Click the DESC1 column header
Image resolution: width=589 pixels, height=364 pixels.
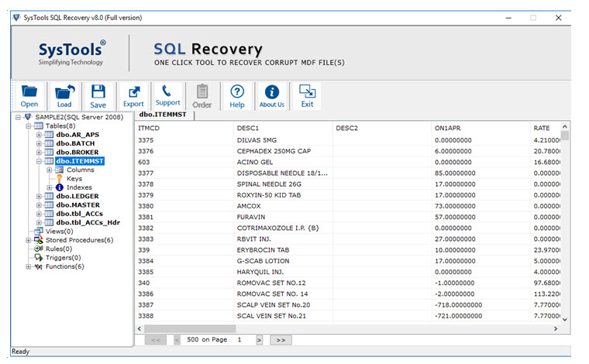pos(248,128)
